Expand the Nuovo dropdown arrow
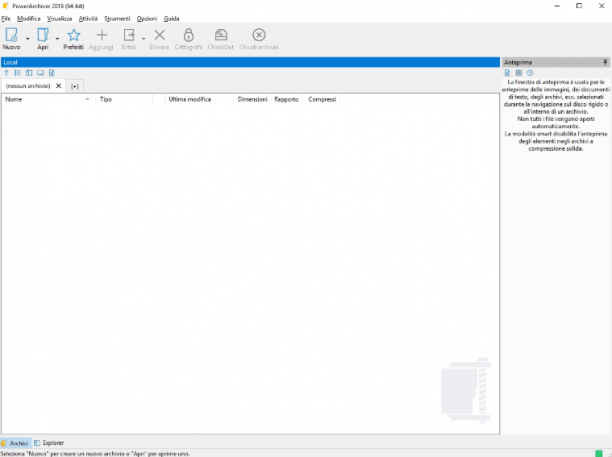Image resolution: width=612 pixels, height=457 pixels. tap(27, 39)
